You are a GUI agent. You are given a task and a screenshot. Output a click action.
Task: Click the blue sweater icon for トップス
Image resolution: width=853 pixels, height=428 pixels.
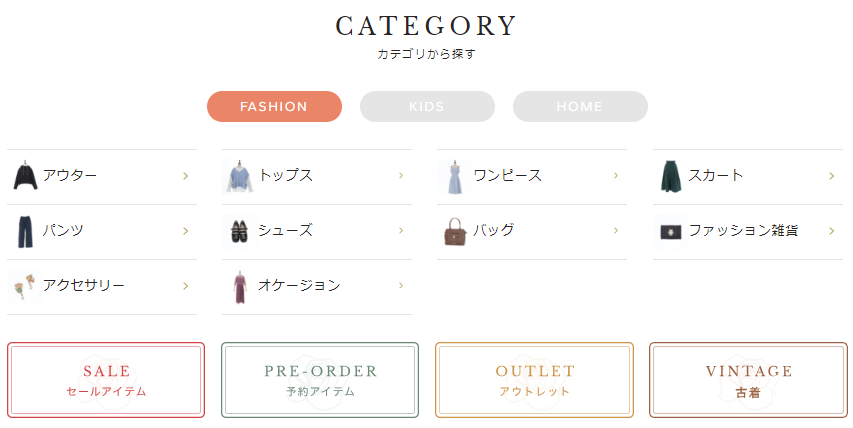click(x=238, y=176)
